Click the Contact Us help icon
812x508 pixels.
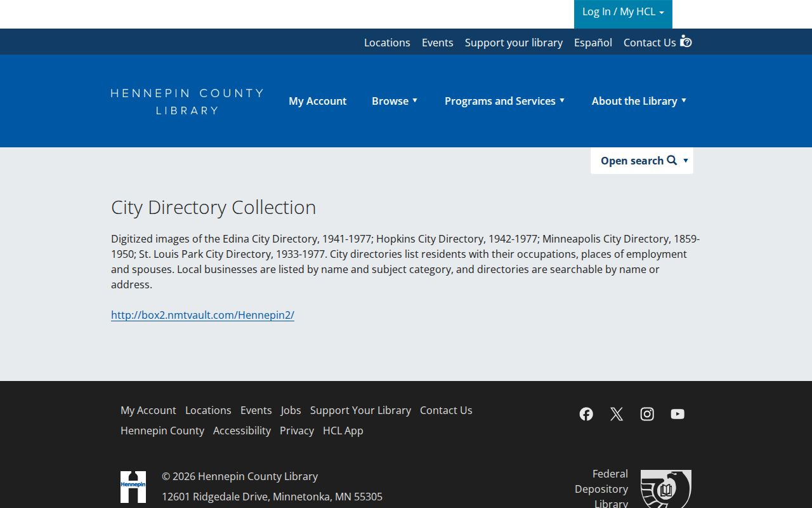[x=686, y=42]
